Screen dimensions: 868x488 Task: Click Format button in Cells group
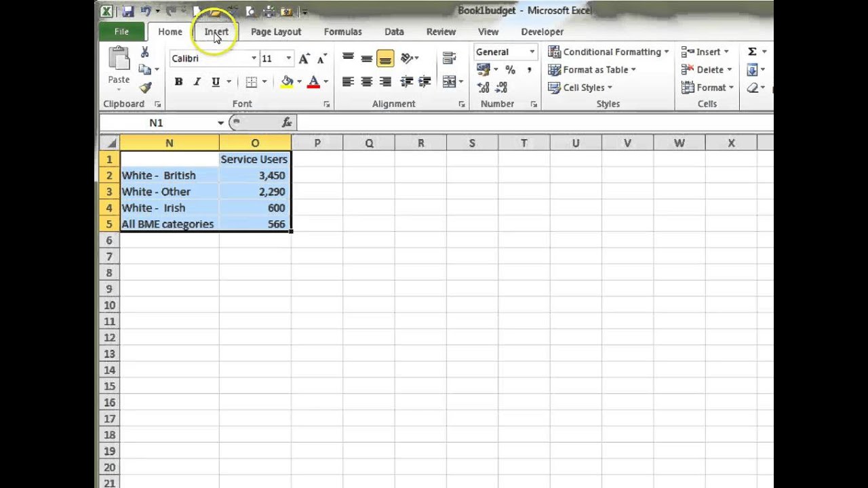tap(707, 87)
